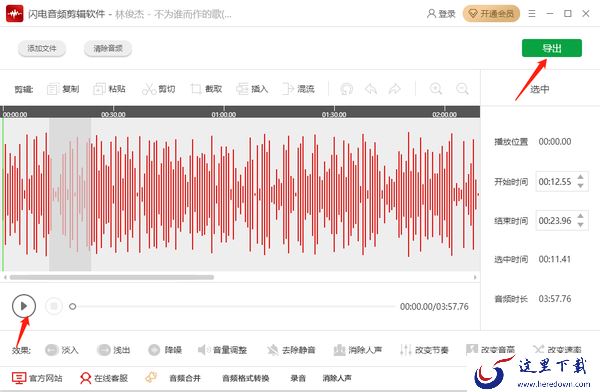Image resolution: width=600 pixels, height=392 pixels.
Task: Apply the Fade In (淡入) effect
Action: [62, 350]
